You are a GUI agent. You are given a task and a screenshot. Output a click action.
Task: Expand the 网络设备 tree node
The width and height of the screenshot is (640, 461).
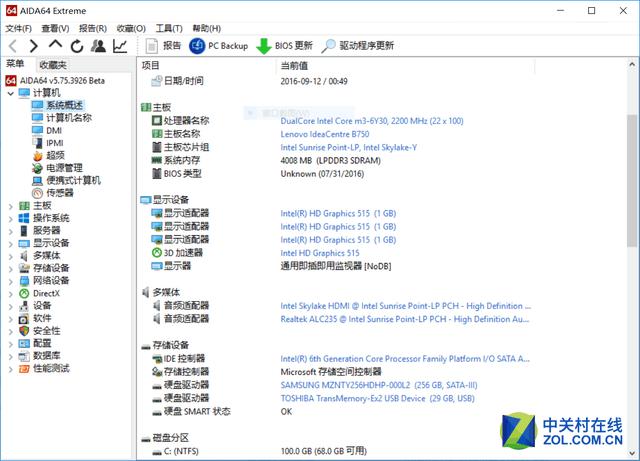[11, 281]
